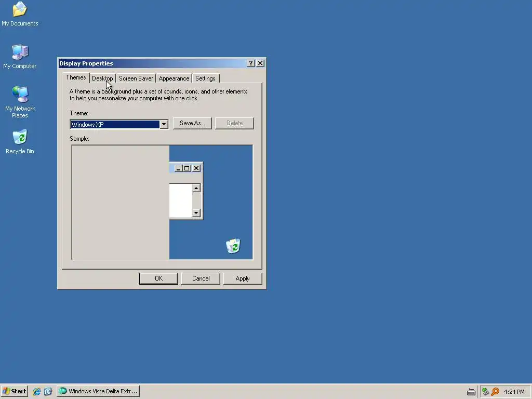Image resolution: width=532 pixels, height=399 pixels.
Task: Click the sample window minimize button
Action: point(178,168)
